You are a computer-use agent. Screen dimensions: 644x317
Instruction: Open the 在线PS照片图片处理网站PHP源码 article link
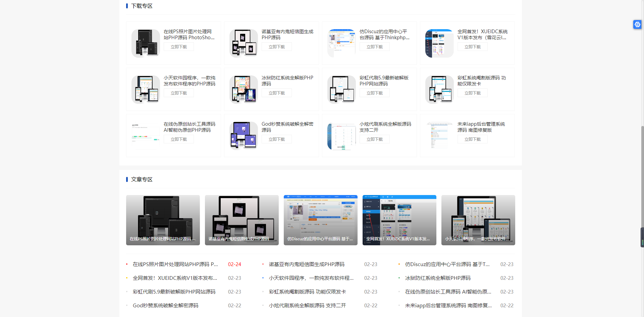coord(175,264)
